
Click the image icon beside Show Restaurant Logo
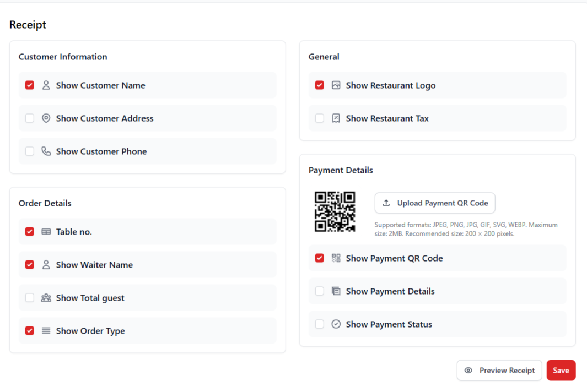click(336, 85)
